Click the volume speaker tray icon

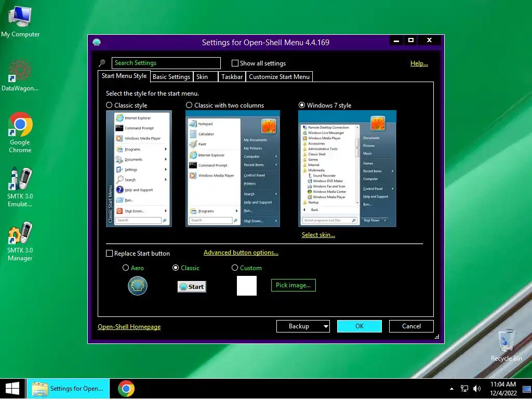(x=477, y=389)
